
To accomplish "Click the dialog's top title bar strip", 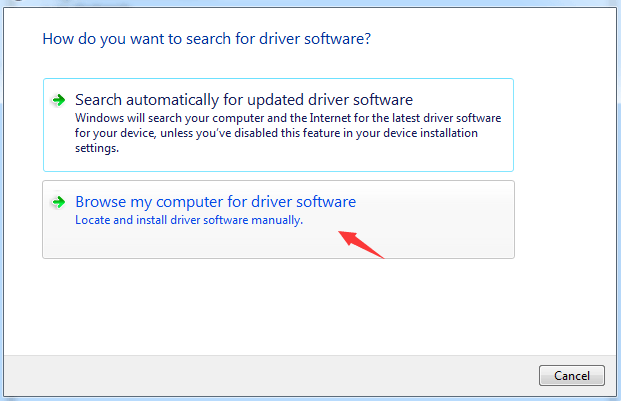I will point(300,5).
